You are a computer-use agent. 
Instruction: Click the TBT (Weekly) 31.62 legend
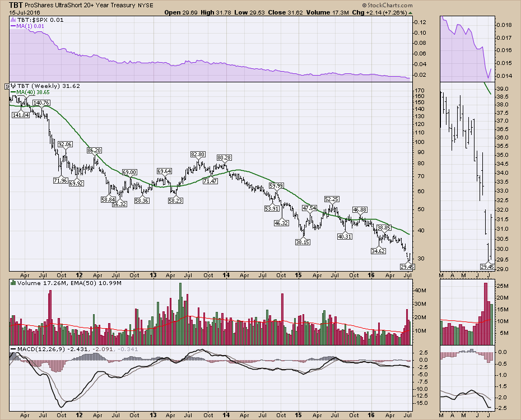[x=49, y=86]
